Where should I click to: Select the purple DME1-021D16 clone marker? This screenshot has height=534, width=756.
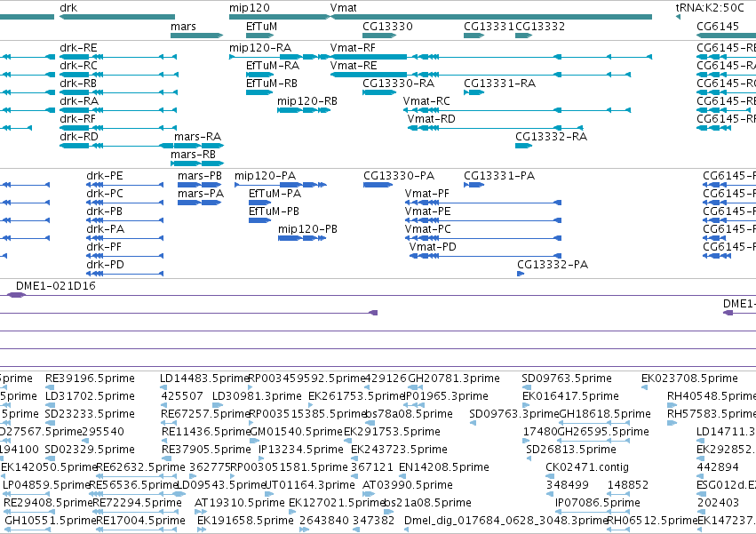click(16, 295)
